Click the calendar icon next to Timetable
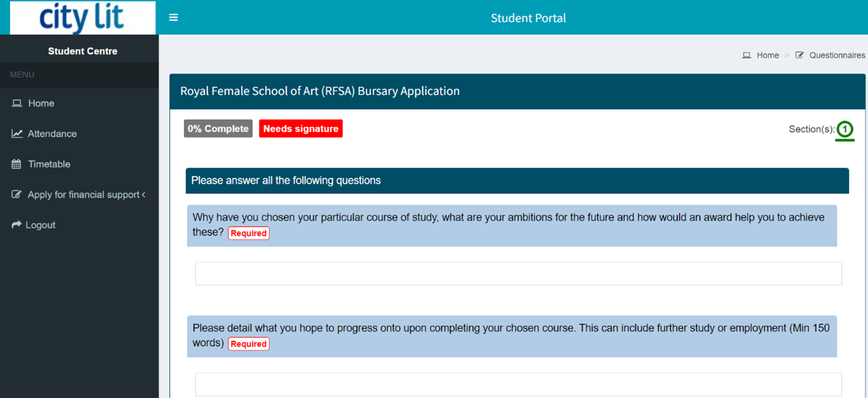The height and width of the screenshot is (398, 868). coord(17,164)
